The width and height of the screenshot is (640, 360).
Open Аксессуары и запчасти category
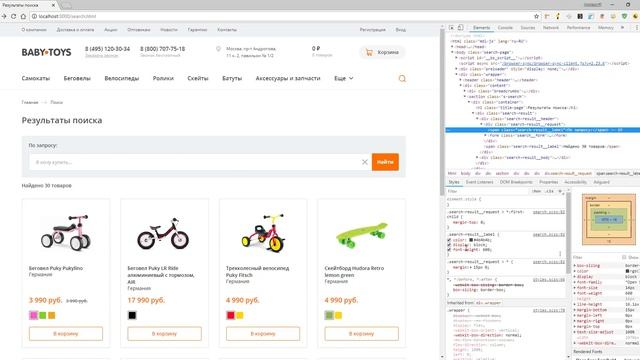coord(288,78)
